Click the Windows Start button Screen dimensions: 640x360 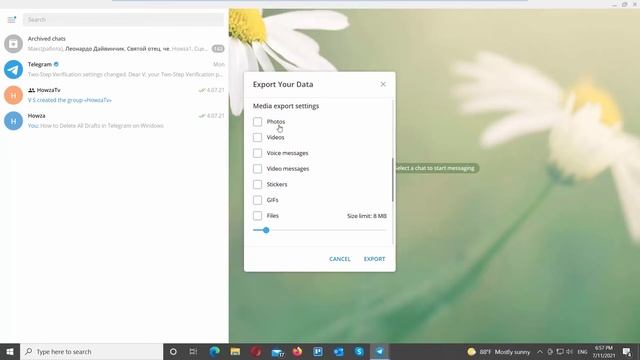(x=10, y=351)
